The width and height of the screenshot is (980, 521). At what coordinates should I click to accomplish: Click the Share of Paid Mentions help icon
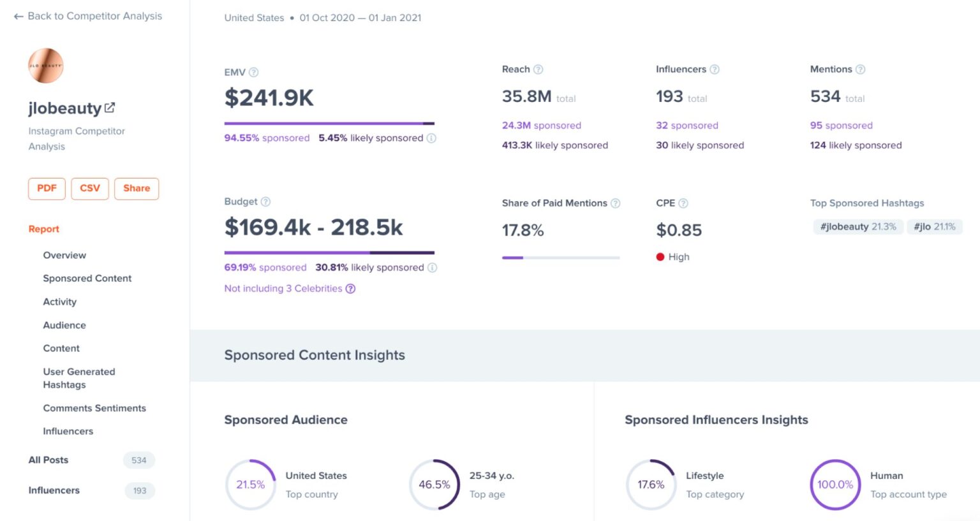(x=616, y=203)
